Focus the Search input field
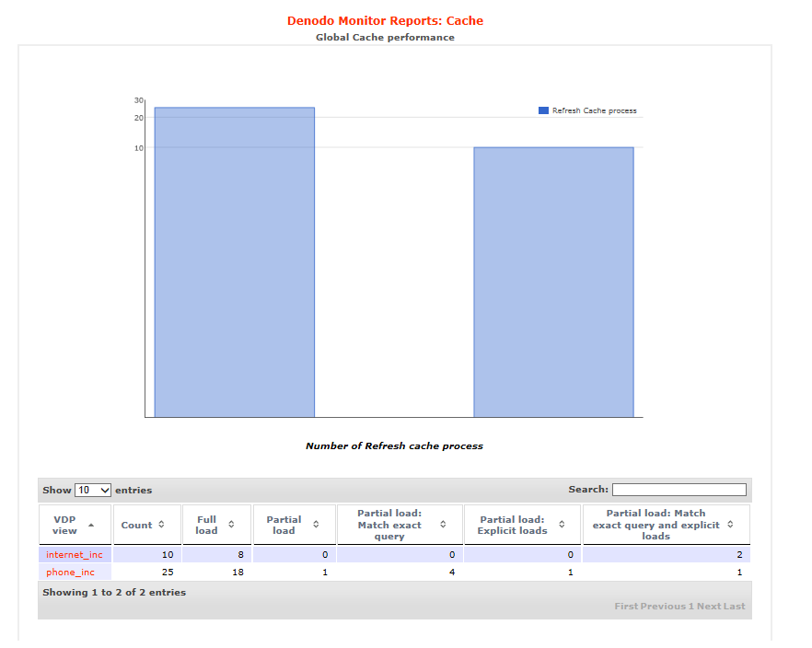The height and width of the screenshot is (648, 812). pyautogui.click(x=679, y=490)
